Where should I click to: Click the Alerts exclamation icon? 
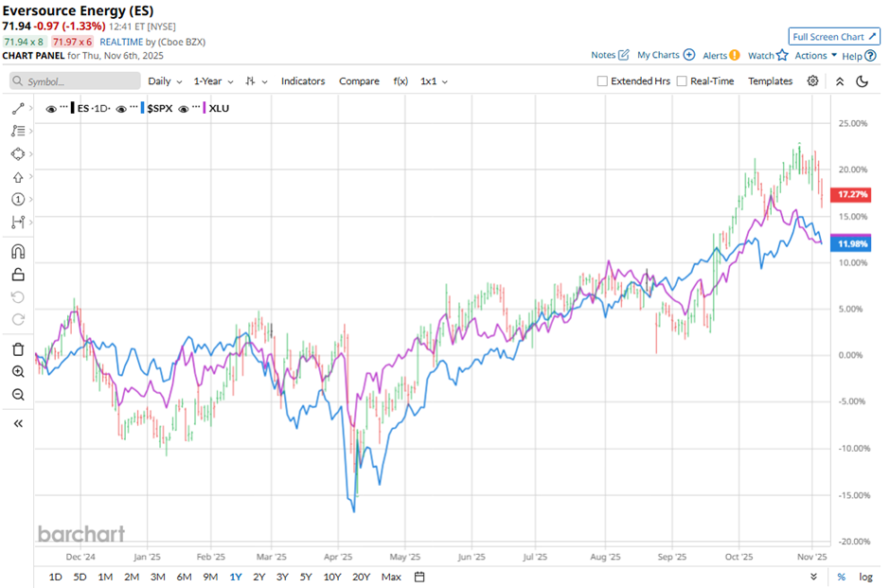735,55
